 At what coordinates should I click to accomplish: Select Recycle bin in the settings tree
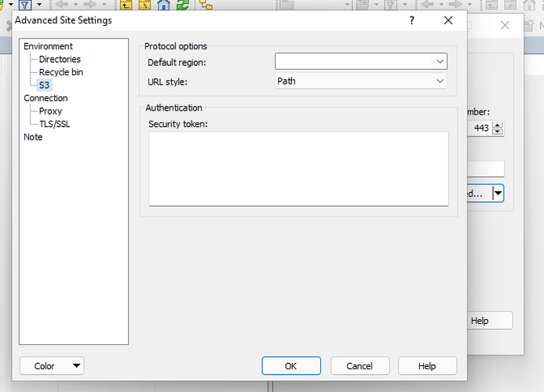click(61, 72)
